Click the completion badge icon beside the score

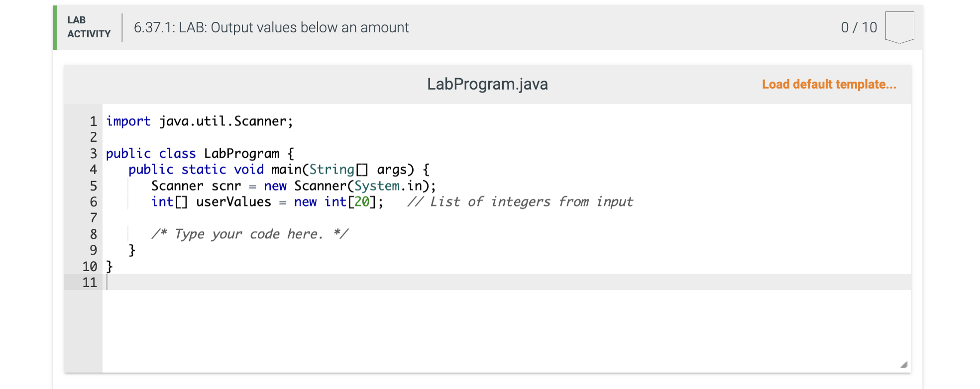point(899,27)
